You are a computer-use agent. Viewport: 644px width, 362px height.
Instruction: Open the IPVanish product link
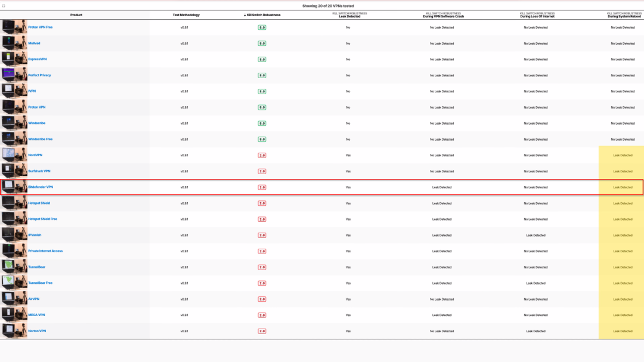(35, 235)
